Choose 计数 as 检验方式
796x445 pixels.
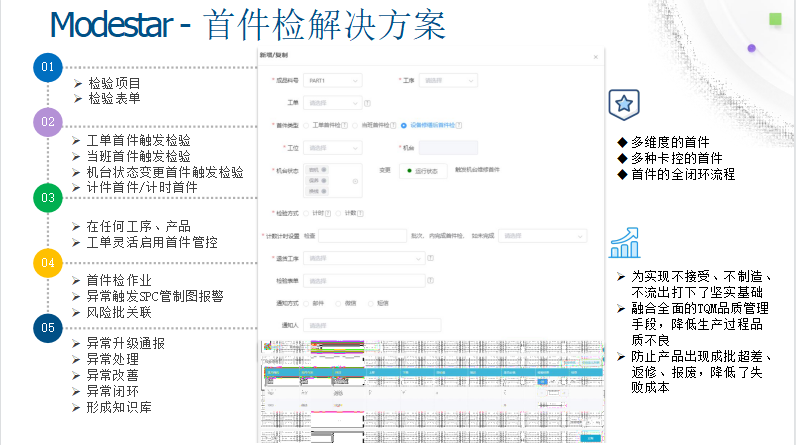tap(339, 214)
